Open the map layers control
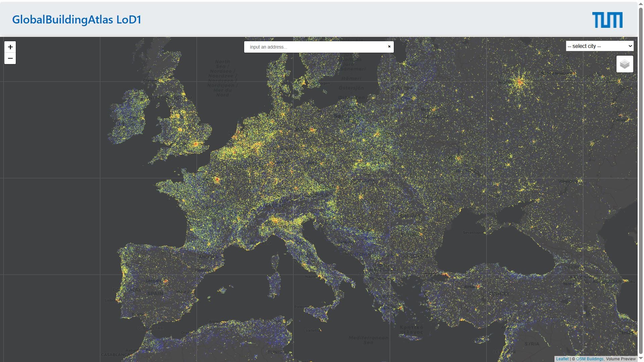This screenshot has height=362, width=644. (x=625, y=64)
